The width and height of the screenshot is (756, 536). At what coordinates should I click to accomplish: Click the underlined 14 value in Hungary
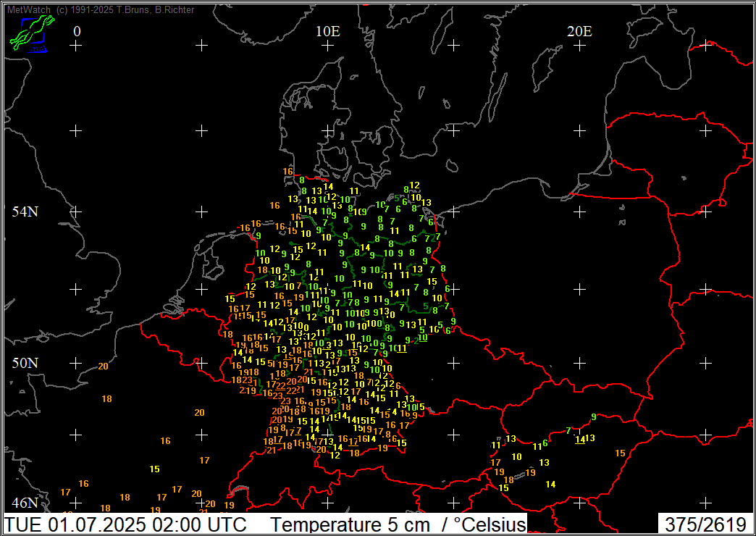(580, 440)
